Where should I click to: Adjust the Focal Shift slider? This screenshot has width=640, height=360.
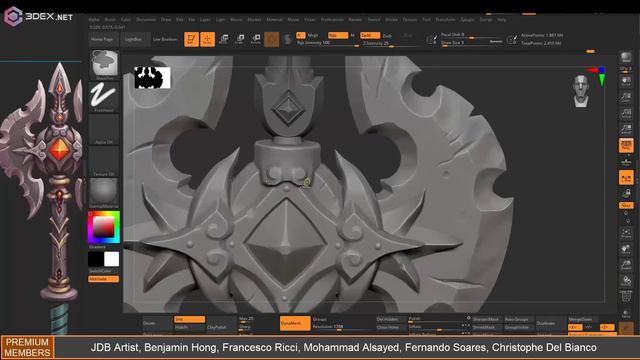(470, 35)
